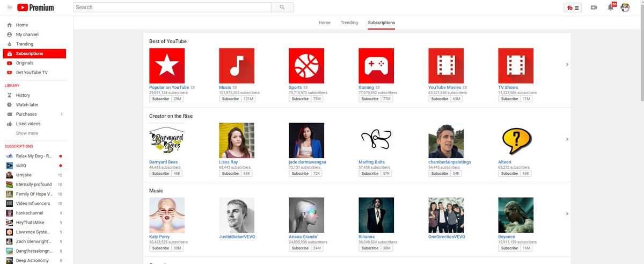This screenshot has height=264, width=644.
Task: Open Deep Astronomy subscription
Action: 34,260
